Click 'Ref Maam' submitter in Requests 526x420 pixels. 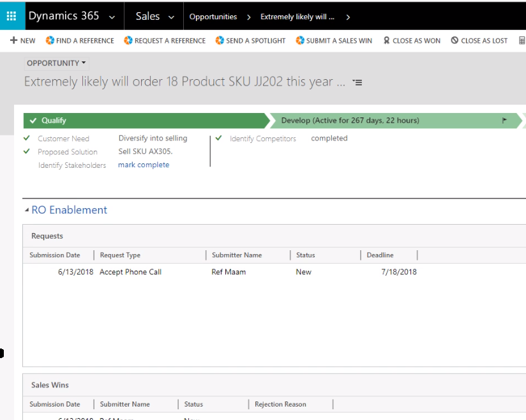coord(229,272)
